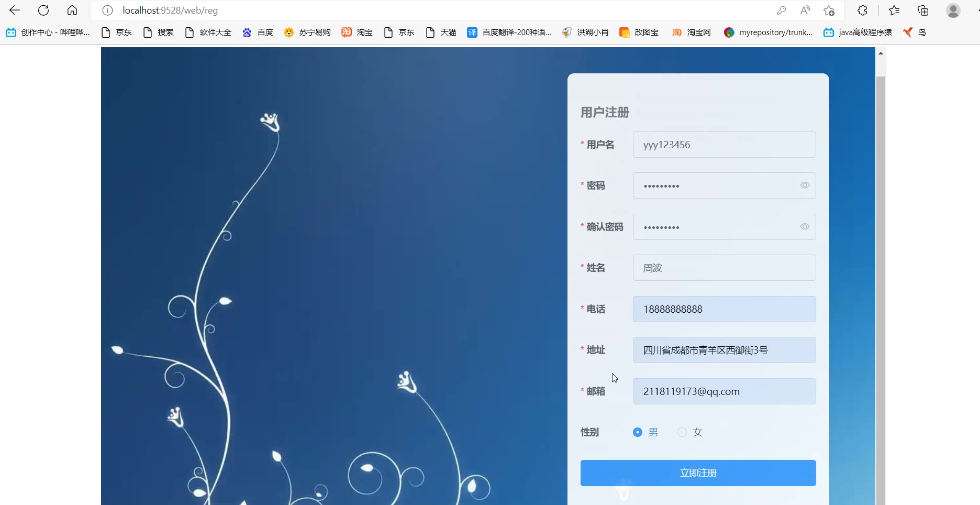Open the myrepository/trunk... bookmark
Screen dimensions: 980x505
[768, 32]
